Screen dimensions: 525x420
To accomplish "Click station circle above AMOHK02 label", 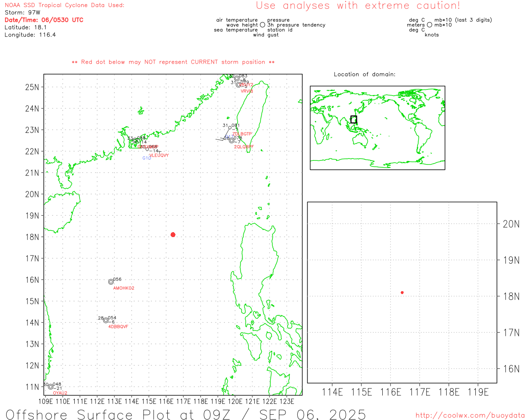I will point(111,282).
